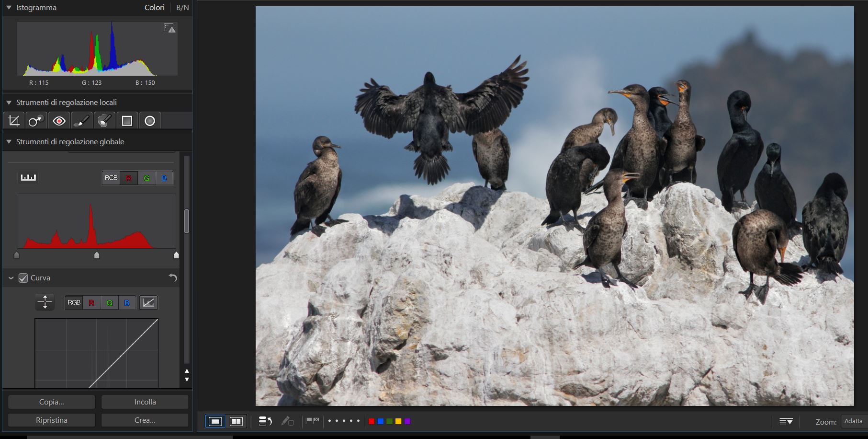Viewport: 868px width, 439px height.
Task: Choose the circular mask tool
Action: coord(150,121)
